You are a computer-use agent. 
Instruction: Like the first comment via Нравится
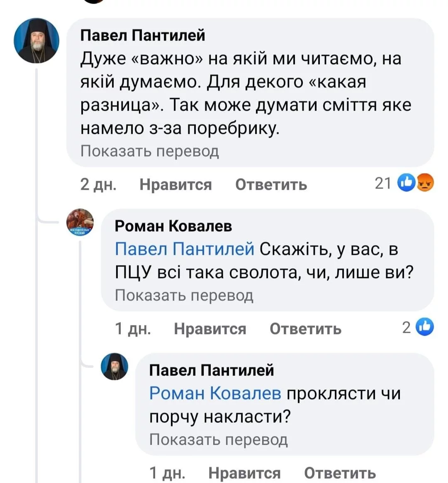175,184
